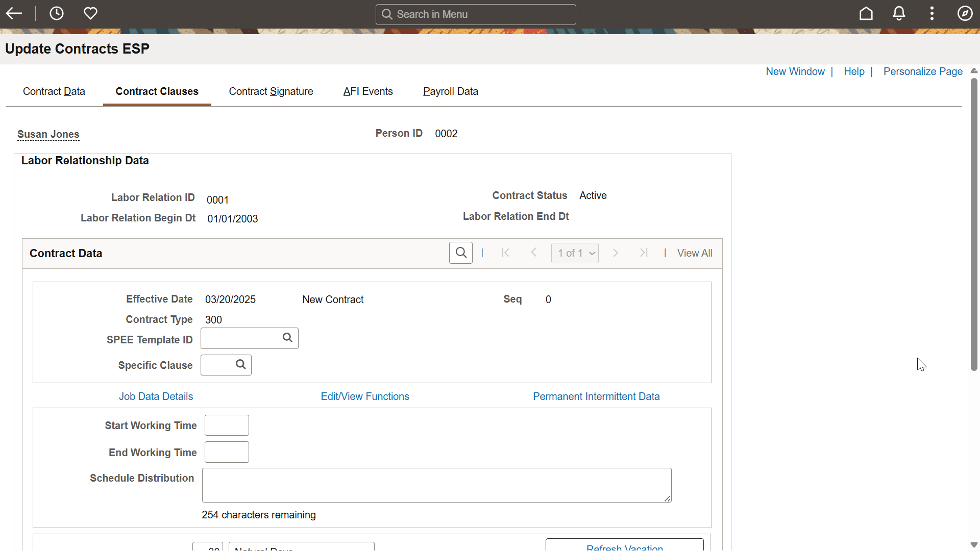Open the NavBar compass icon

965,14
